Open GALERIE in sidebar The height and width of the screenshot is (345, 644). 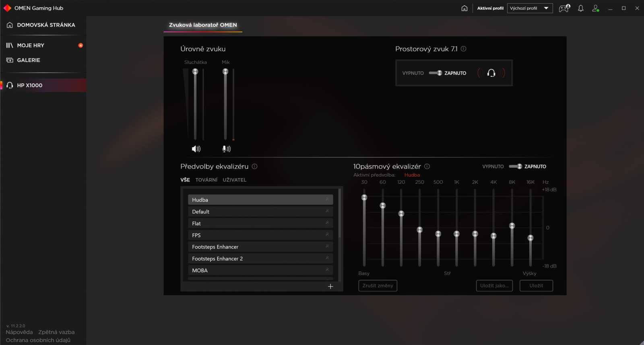point(29,60)
